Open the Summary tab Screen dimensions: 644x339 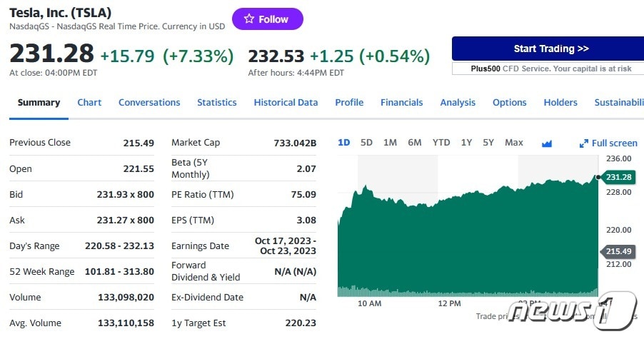[39, 103]
